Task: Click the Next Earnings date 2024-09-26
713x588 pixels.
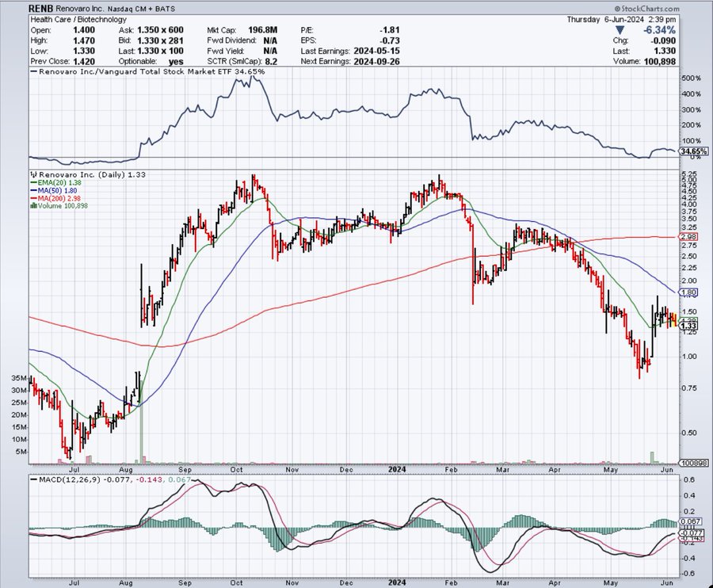Action: click(376, 61)
